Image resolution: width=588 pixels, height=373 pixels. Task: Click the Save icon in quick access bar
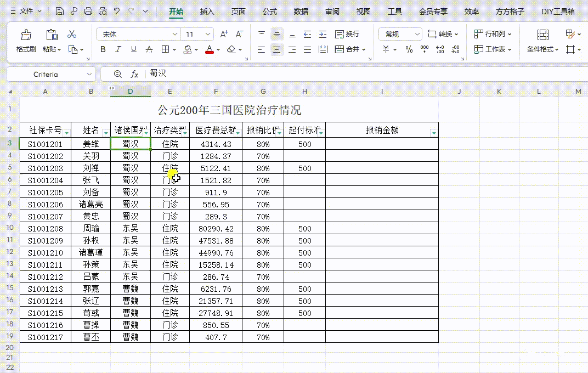[x=59, y=12]
